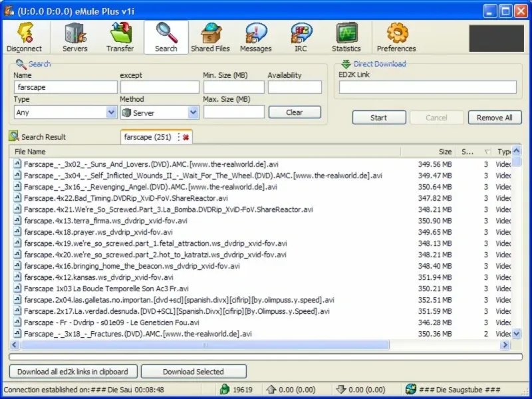Click the upload arrow icon in status bar
The width and height of the screenshot is (532, 399).
tap(271, 390)
